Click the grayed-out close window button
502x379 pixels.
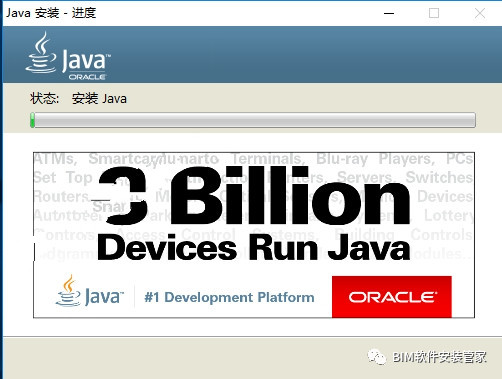pos(480,13)
